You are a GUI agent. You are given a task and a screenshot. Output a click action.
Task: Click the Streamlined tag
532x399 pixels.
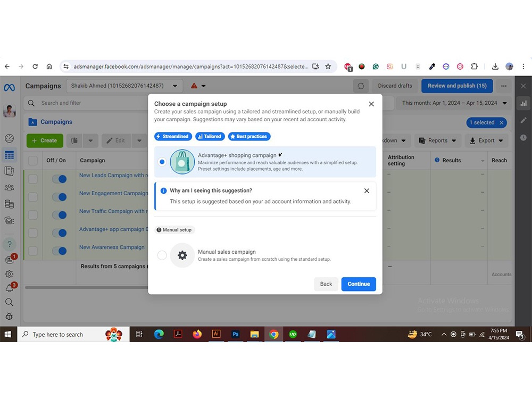tap(173, 136)
